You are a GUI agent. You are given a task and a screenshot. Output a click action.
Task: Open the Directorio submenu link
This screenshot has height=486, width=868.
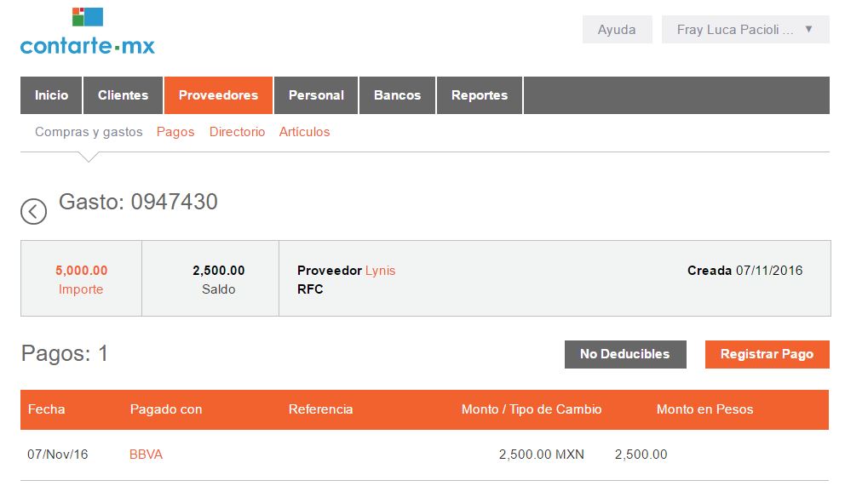click(x=237, y=132)
